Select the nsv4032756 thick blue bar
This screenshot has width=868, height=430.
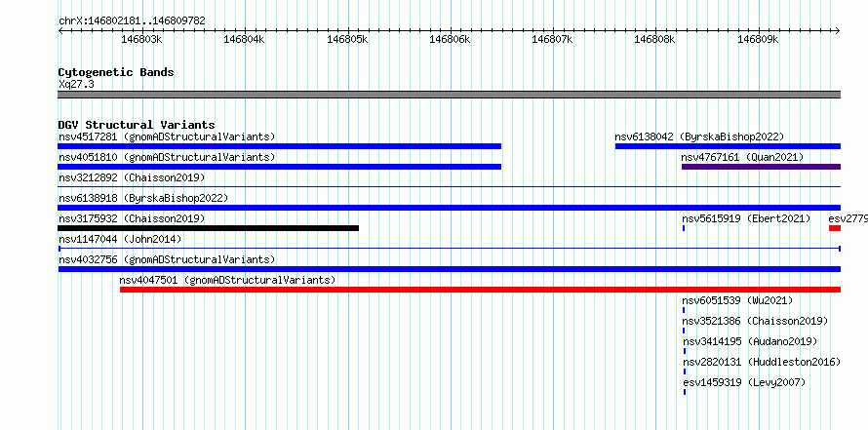450,269
